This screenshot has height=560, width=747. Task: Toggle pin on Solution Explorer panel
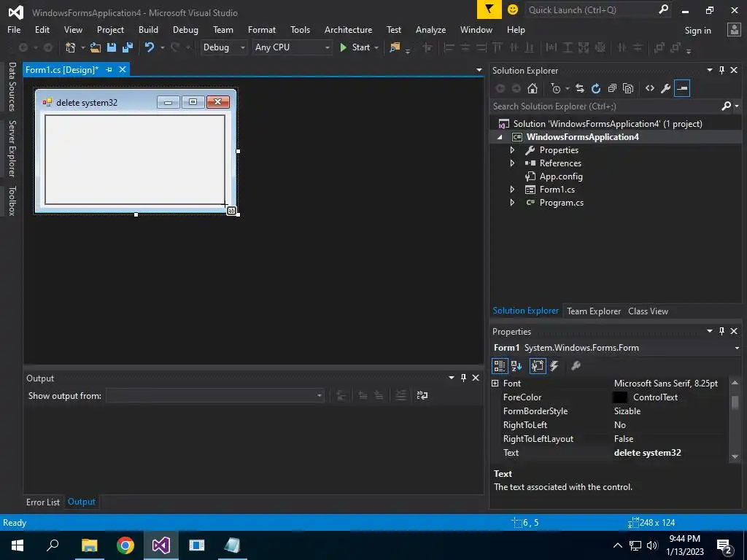[x=721, y=70]
